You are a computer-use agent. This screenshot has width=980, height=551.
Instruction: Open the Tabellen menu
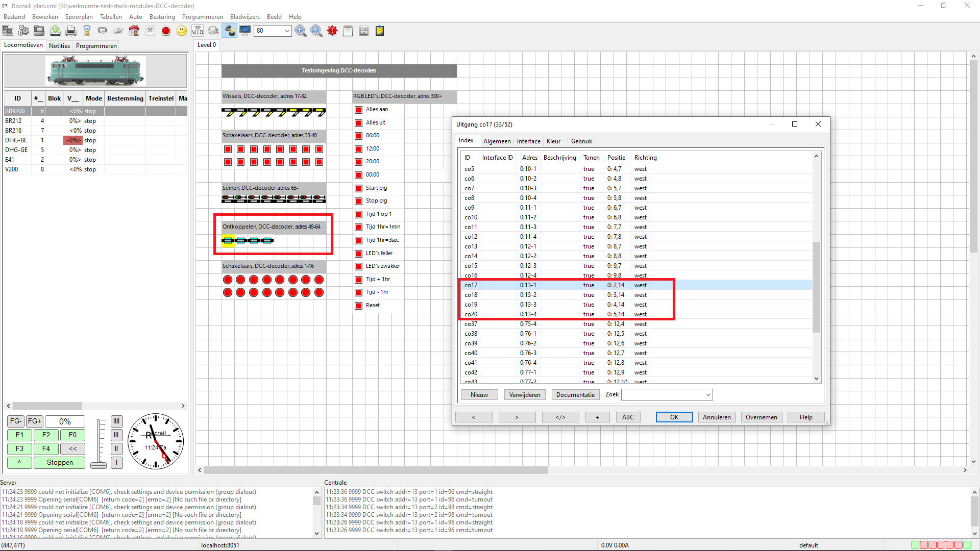111,17
